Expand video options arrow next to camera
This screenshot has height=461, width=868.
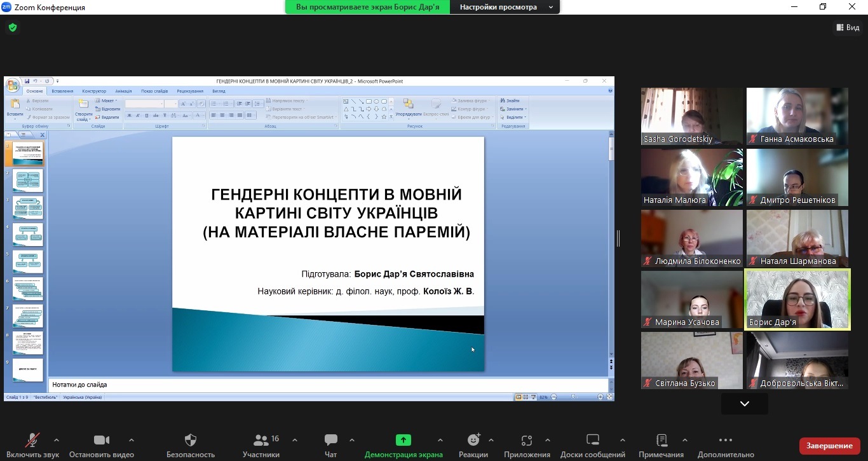point(132,440)
